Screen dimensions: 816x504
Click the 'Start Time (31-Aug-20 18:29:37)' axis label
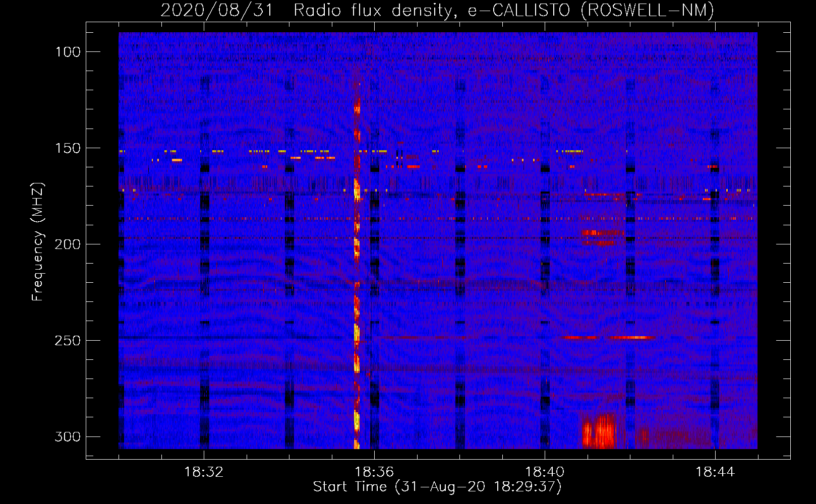[x=437, y=487]
